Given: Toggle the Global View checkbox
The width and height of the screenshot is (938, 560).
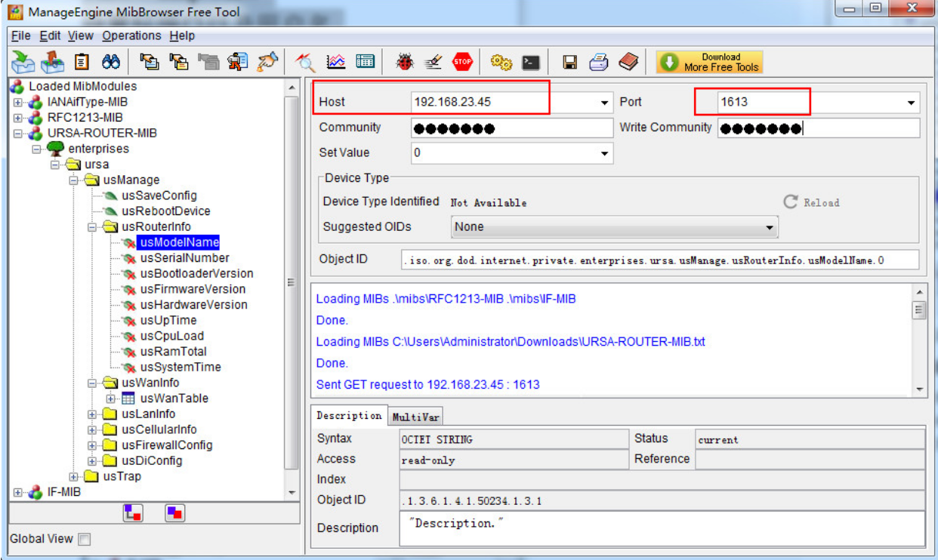Looking at the screenshot, I should [x=85, y=539].
